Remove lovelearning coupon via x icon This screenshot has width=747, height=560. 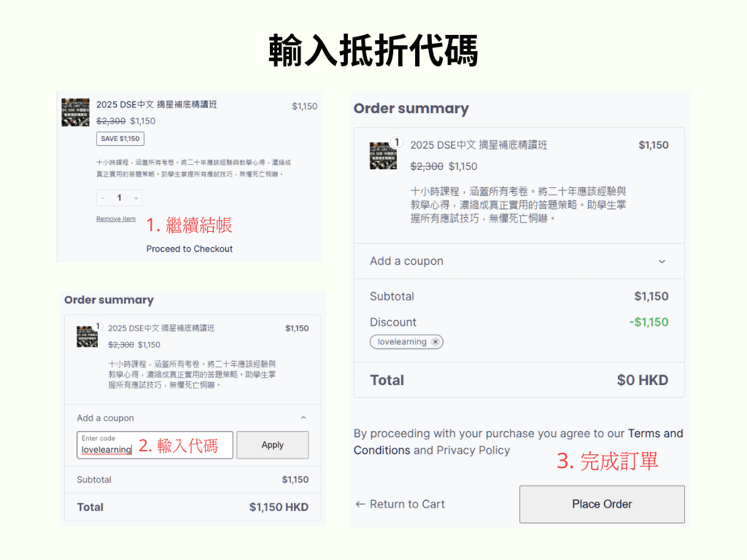(435, 342)
